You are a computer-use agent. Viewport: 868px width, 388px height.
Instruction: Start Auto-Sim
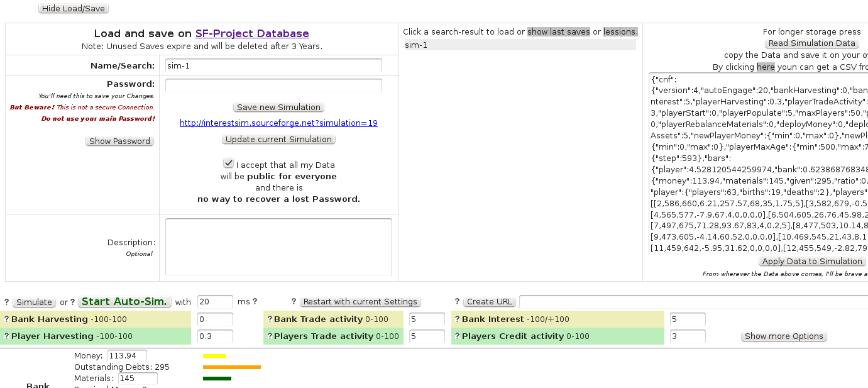click(124, 301)
